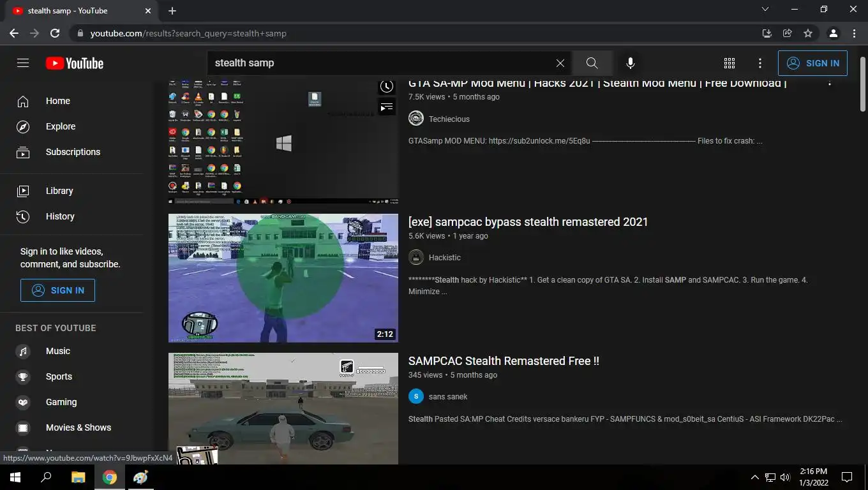
Task: Open Windows notification center
Action: click(847, 477)
